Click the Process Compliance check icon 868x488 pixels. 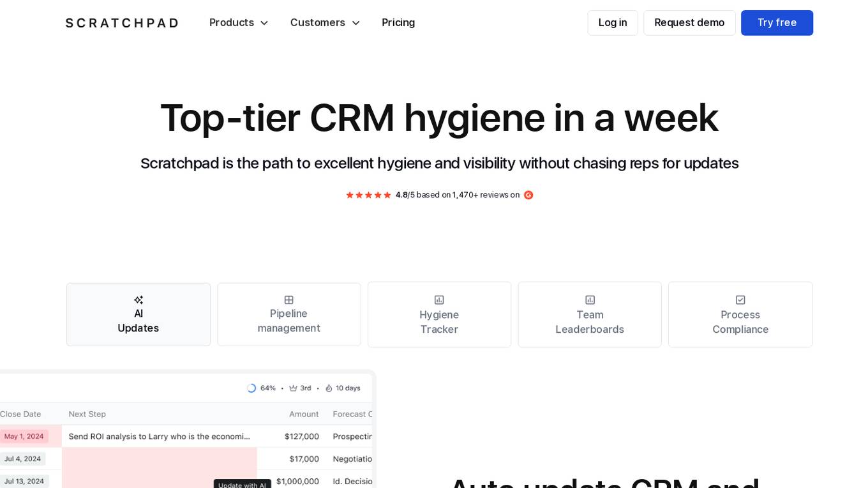(x=740, y=300)
